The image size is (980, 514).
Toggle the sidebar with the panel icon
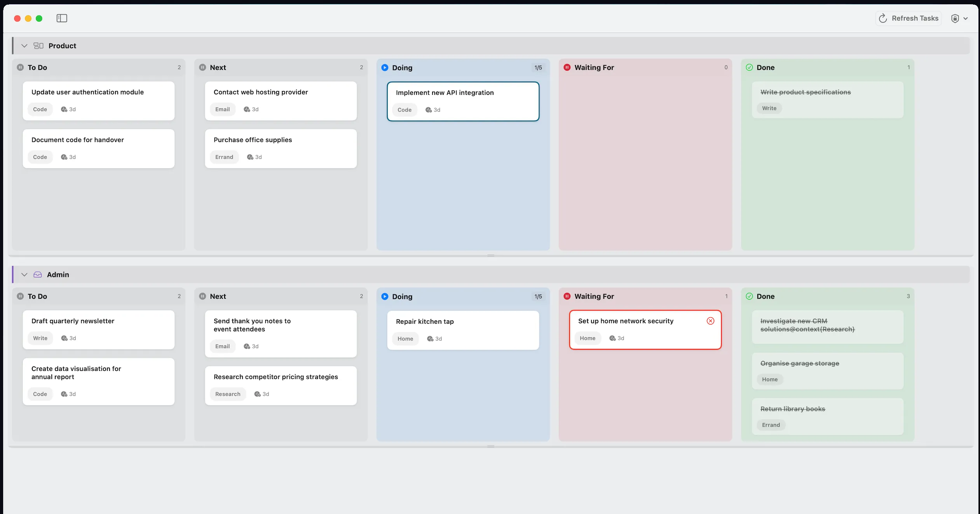coord(62,18)
